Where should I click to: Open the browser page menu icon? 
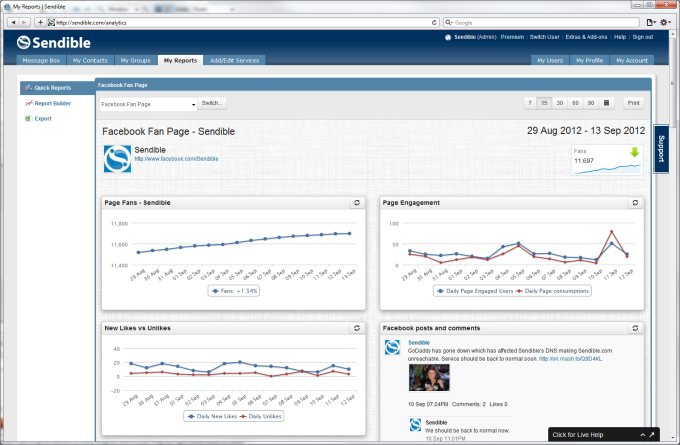tap(651, 23)
